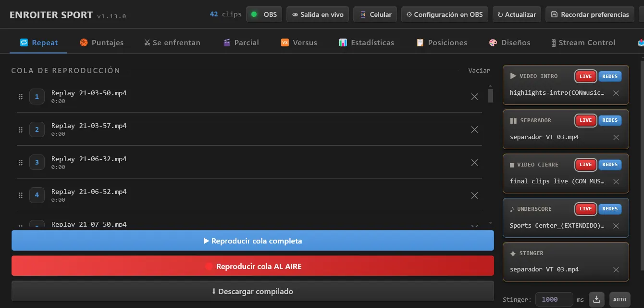Click the playback queue scrollbar thumb
Screen dimensions: 644x308
click(491, 95)
